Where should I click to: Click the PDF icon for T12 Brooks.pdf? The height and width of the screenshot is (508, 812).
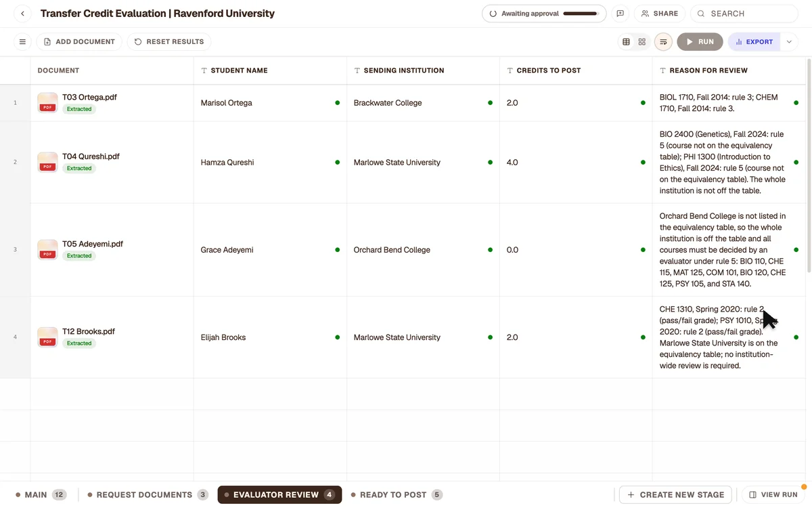47,337
